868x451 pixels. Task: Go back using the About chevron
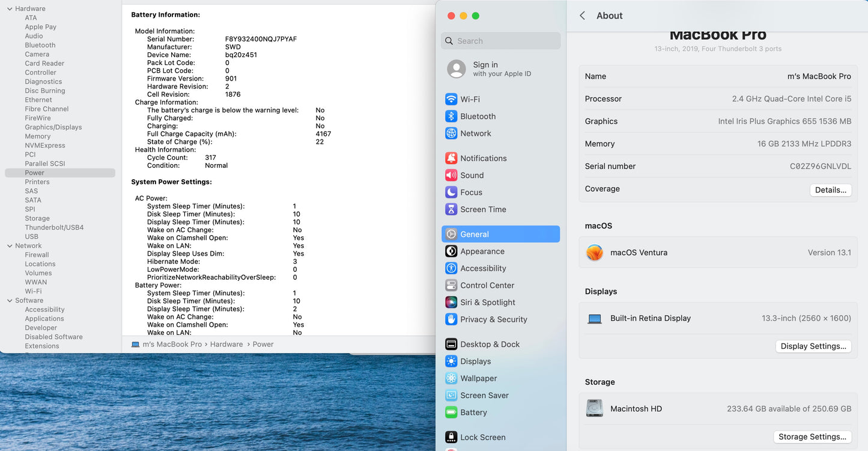[582, 16]
